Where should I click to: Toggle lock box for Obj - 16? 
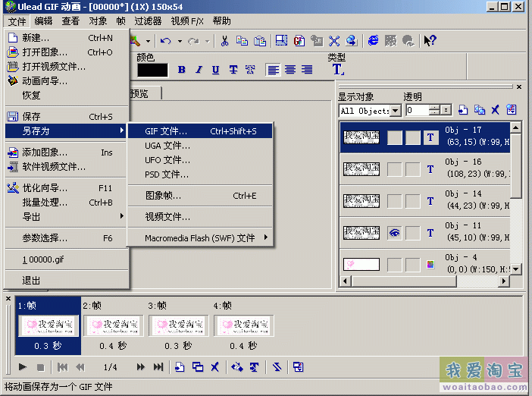[413, 169]
